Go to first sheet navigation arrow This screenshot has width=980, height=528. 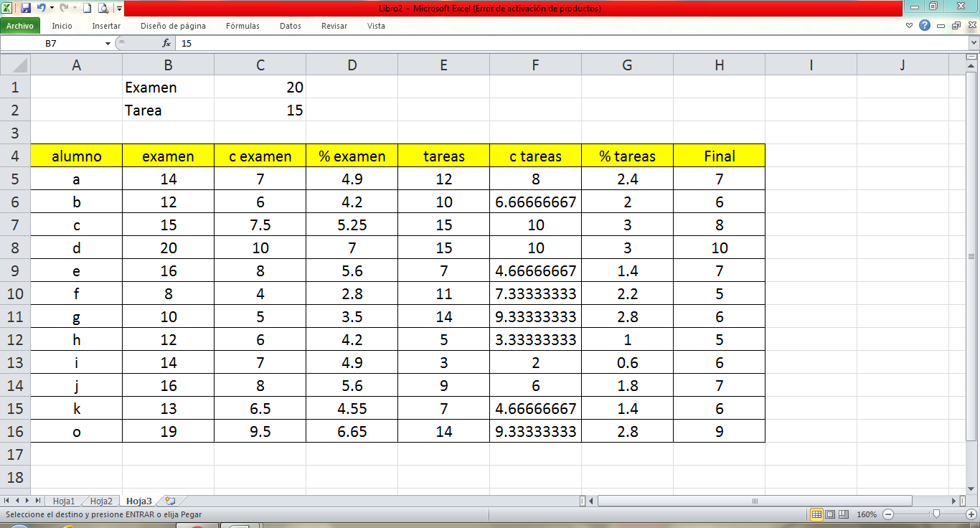coord(7,501)
